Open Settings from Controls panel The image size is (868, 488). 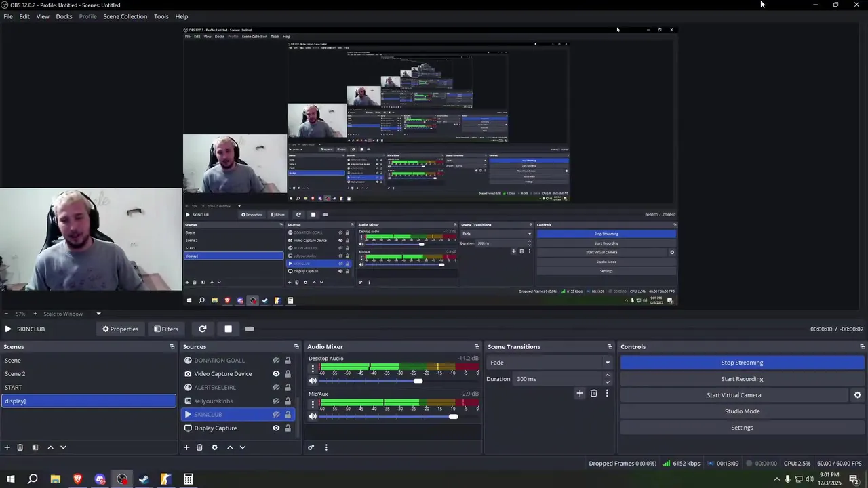click(x=742, y=428)
